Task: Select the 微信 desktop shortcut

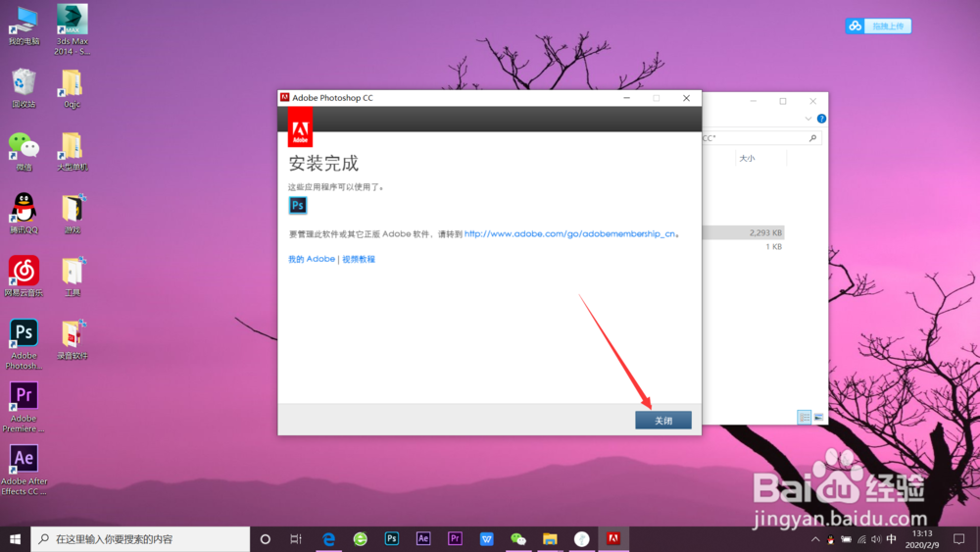Action: (x=24, y=151)
